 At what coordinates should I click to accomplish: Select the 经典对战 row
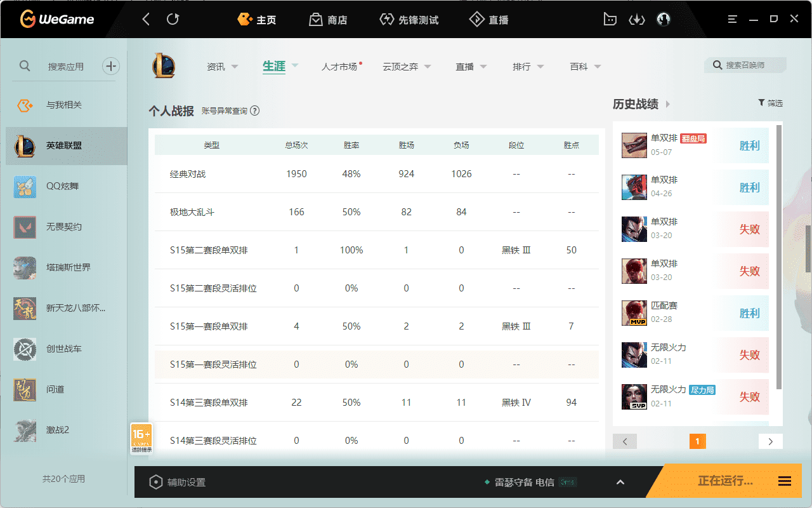(377, 174)
